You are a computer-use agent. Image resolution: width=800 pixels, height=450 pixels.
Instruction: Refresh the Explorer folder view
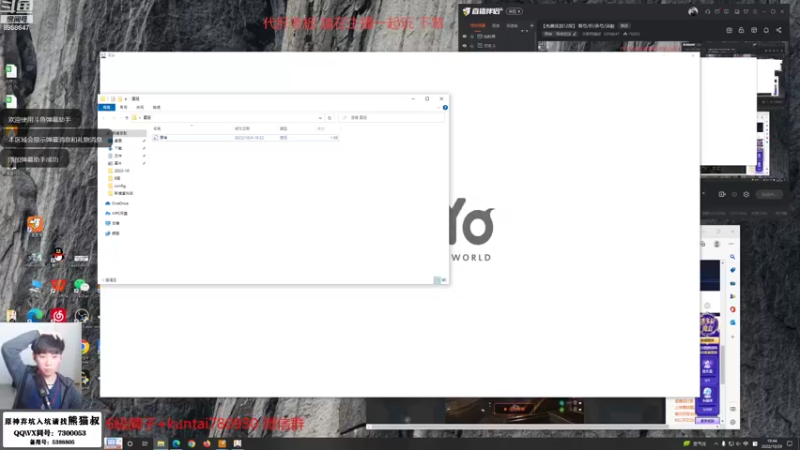330,118
